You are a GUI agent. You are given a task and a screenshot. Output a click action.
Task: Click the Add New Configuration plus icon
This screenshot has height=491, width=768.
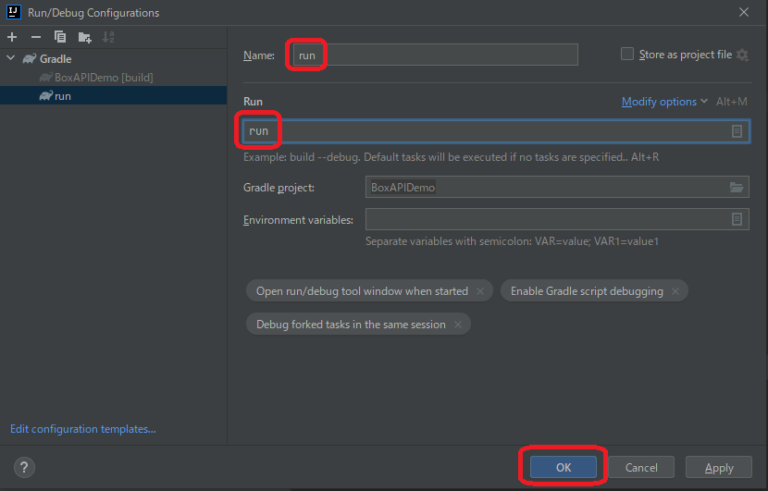pyautogui.click(x=12, y=37)
